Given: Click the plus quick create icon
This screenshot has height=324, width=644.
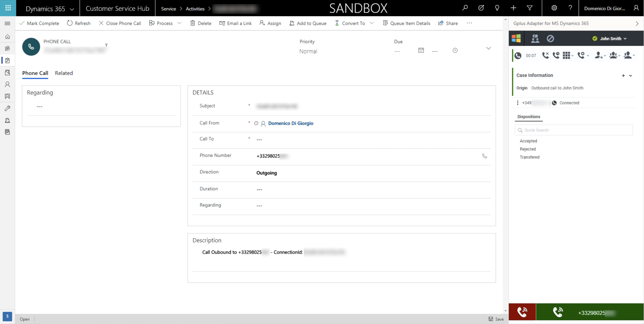Looking at the screenshot, I should pos(513,8).
